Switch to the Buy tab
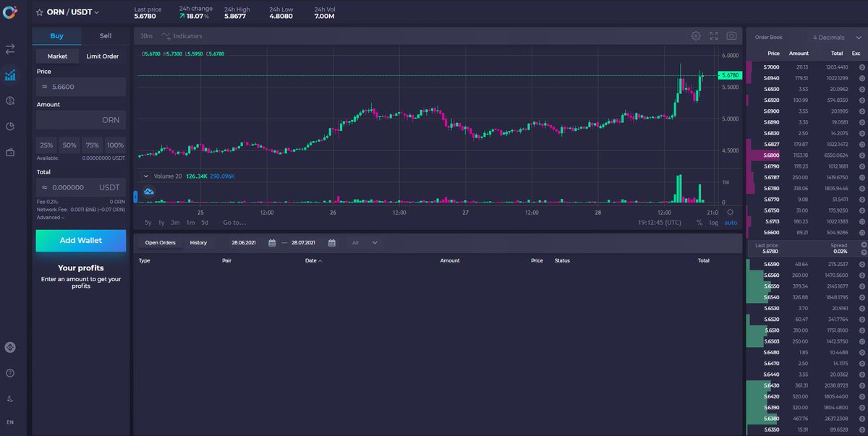This screenshot has height=436, width=868. (x=57, y=35)
